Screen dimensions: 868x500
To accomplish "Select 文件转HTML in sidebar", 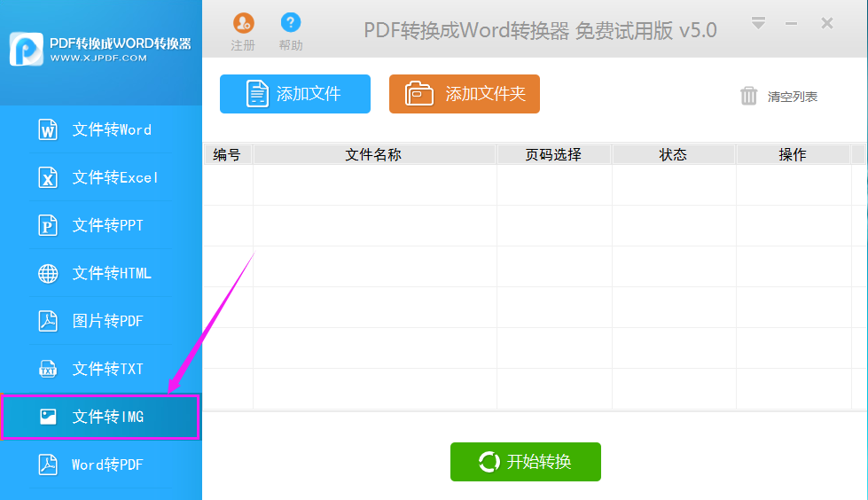I will (x=100, y=273).
